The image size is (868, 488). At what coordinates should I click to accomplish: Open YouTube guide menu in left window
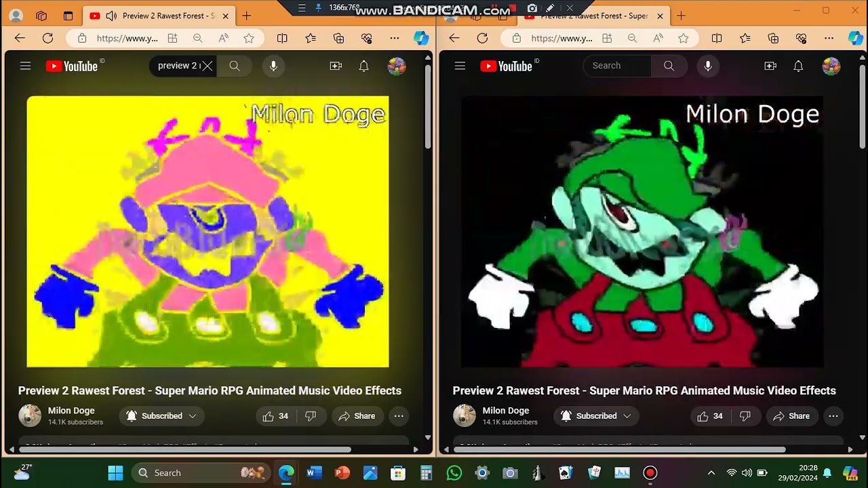(25, 66)
